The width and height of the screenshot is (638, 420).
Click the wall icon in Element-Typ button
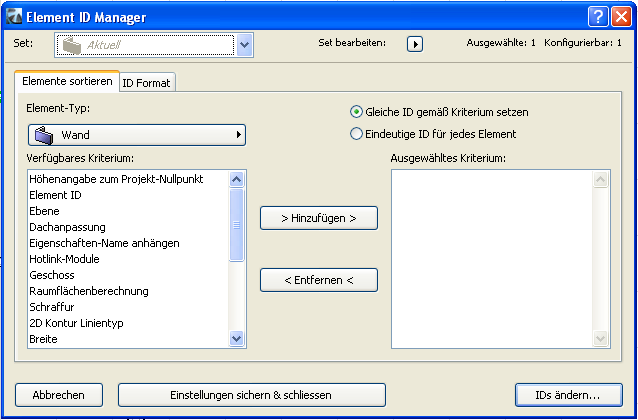[x=44, y=136]
